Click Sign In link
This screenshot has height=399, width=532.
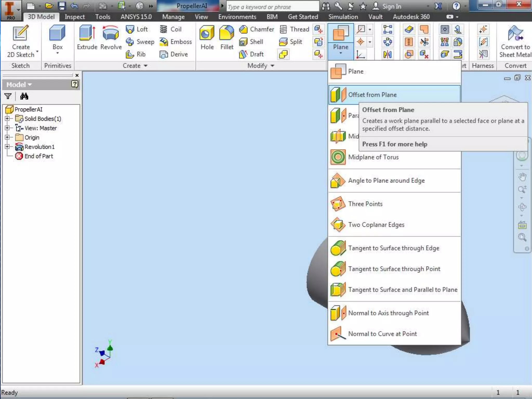pyautogui.click(x=391, y=6)
